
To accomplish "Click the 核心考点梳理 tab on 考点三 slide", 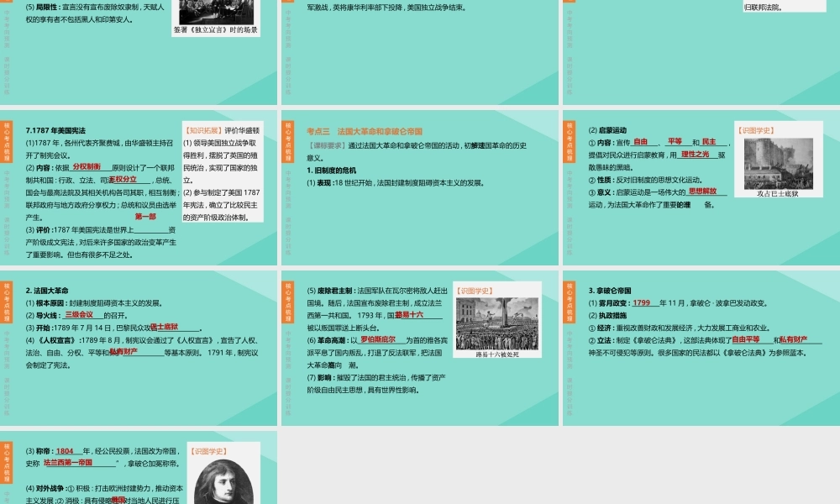I will tap(287, 142).
